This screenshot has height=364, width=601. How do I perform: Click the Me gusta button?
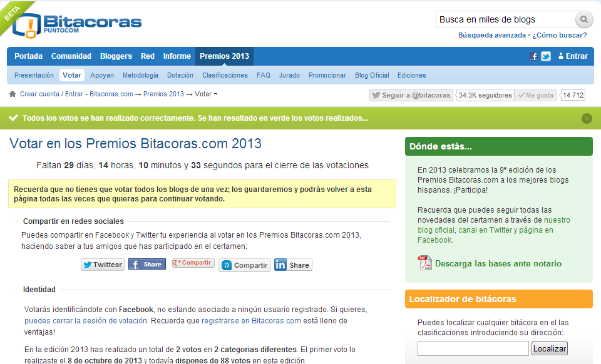(536, 95)
